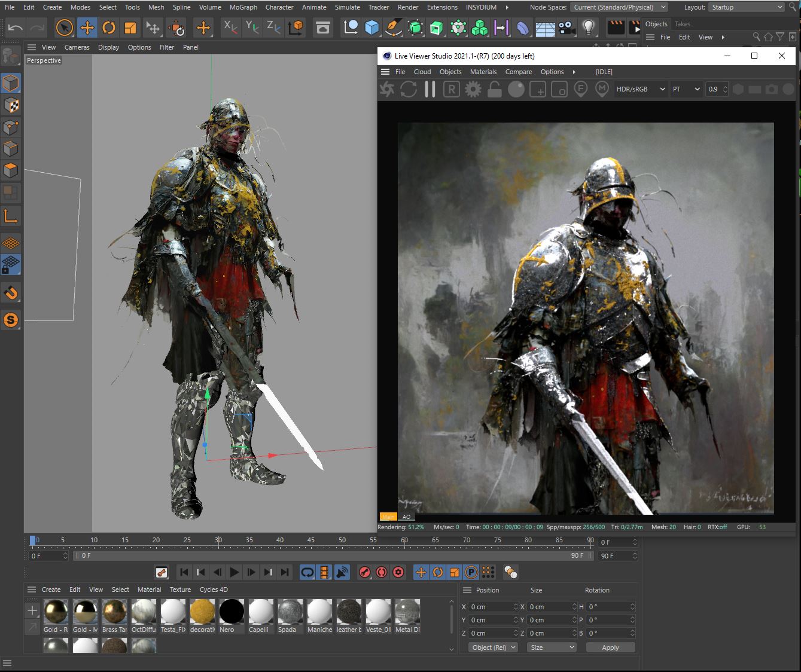Image resolution: width=801 pixels, height=672 pixels.
Task: Expand more items arrow in Live Viewer menu
Action: click(574, 72)
